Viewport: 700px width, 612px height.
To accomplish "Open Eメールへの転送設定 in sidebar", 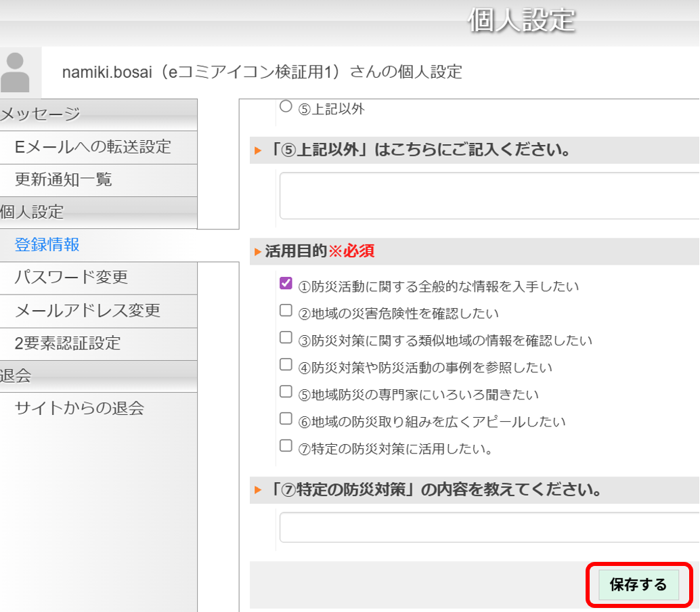I will click(93, 146).
